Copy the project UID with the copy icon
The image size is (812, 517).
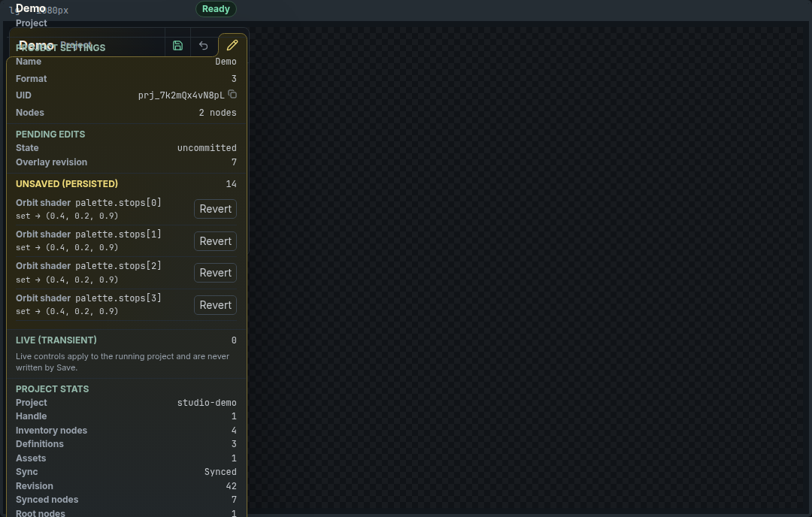[232, 94]
